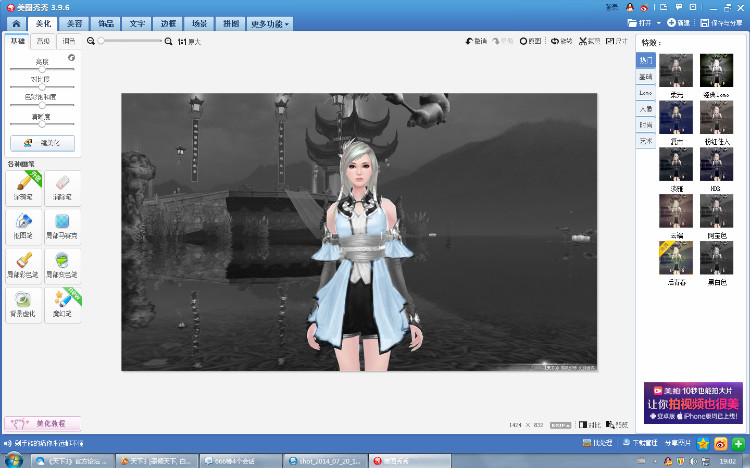Select the 魔幻笔 (Magic pen) tool
Screen dimensions: 750x468
coord(62,305)
